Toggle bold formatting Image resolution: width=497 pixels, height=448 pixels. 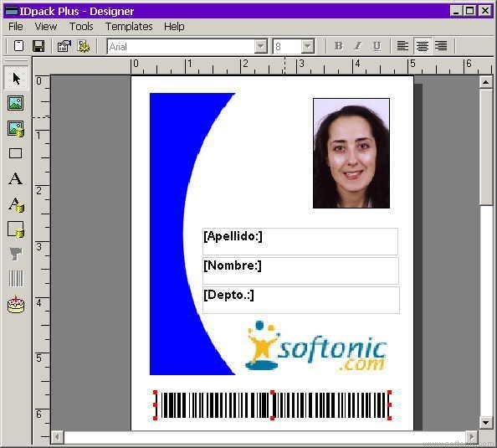pos(338,46)
